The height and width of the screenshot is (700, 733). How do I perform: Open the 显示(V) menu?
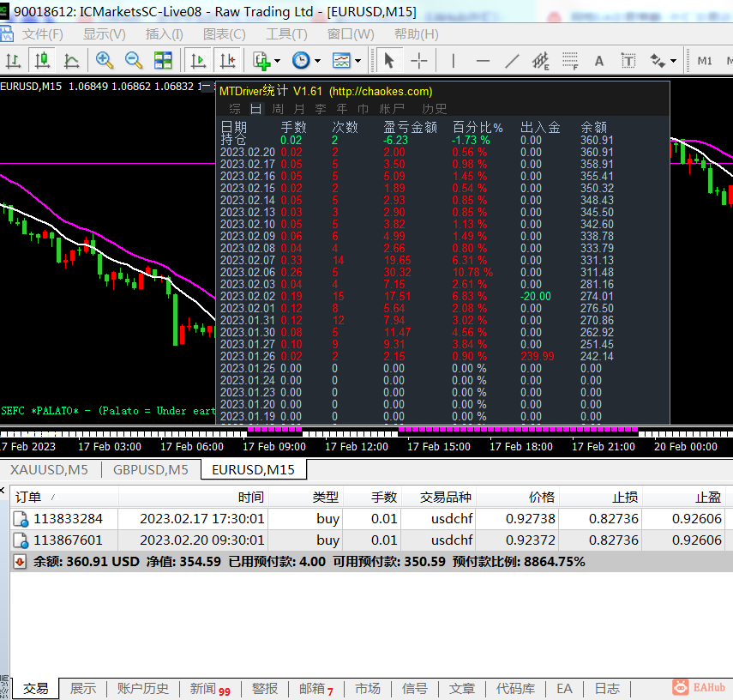[105, 34]
